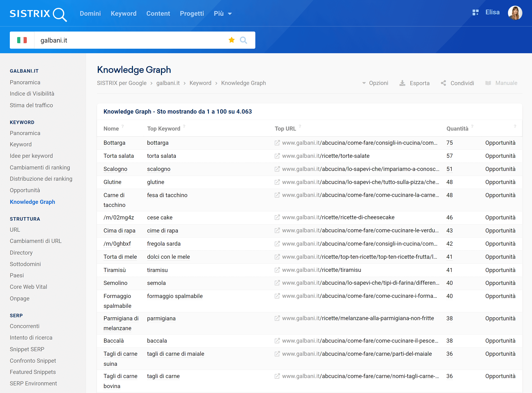
Task: Click the Opzioni settings icon
Action: [363, 83]
